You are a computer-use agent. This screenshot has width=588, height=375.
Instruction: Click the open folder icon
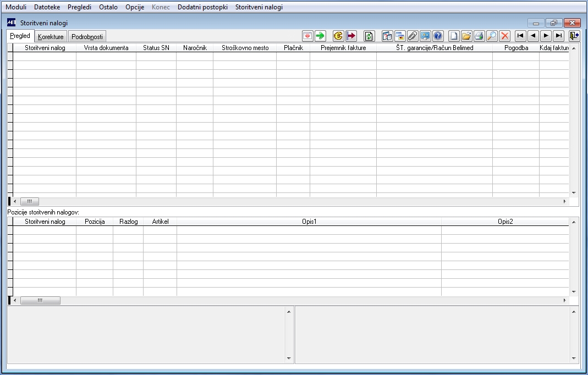(466, 36)
